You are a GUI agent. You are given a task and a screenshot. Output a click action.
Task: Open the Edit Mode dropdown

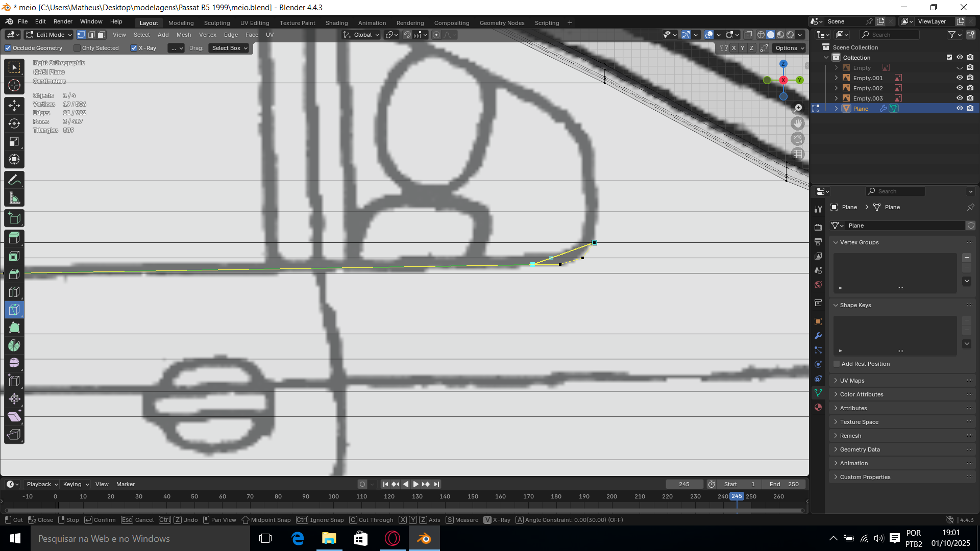[50, 35]
